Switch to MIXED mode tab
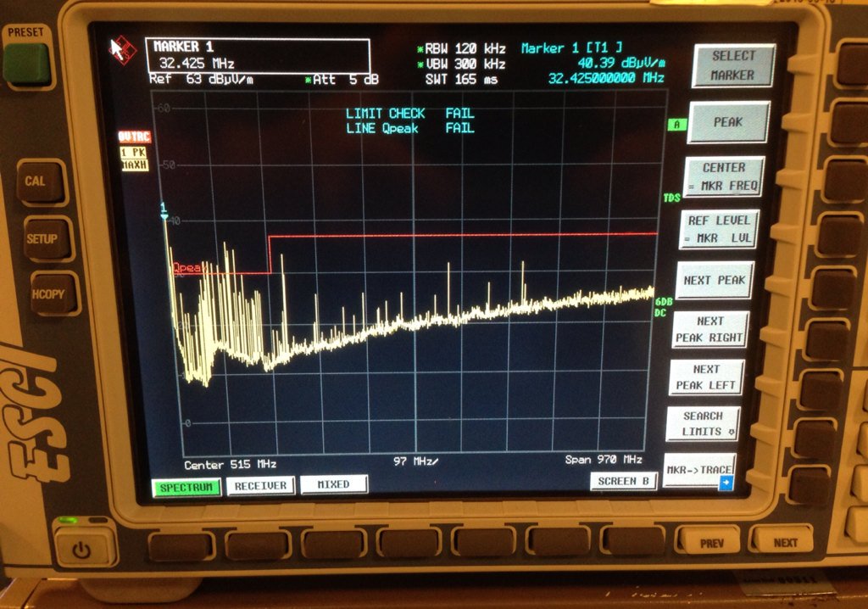This screenshot has height=609, width=868. (x=333, y=484)
